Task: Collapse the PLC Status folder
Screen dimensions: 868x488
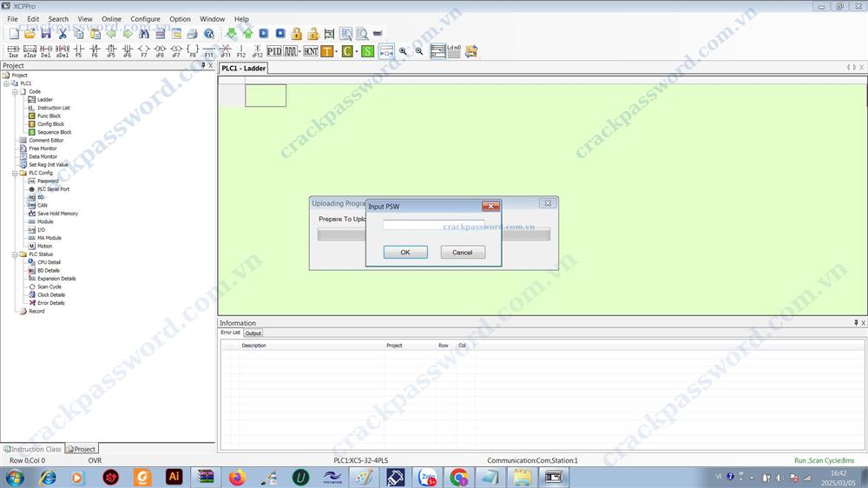Action: click(16, 254)
